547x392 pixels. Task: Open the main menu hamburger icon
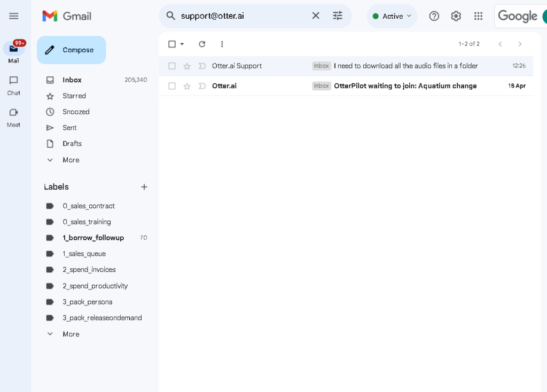[x=13, y=16]
